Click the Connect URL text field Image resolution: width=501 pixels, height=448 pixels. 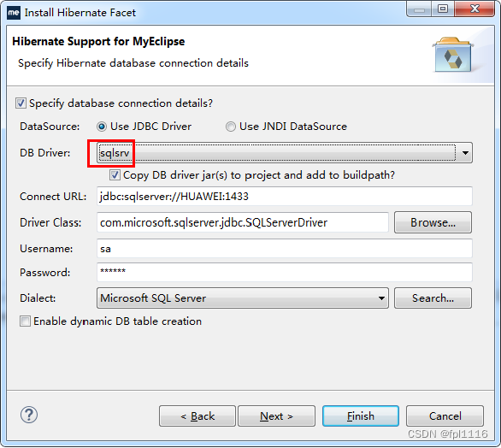tap(285, 196)
